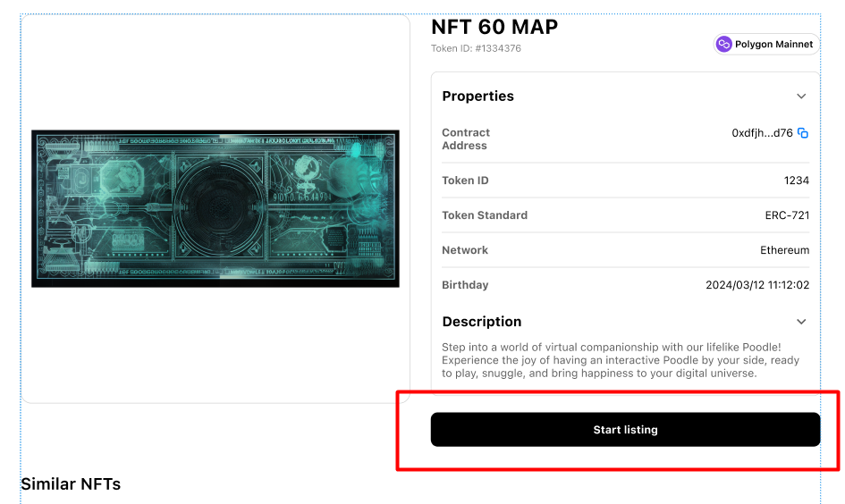845x504 pixels.
Task: Collapse the Properties section chevron
Action: pos(801,97)
